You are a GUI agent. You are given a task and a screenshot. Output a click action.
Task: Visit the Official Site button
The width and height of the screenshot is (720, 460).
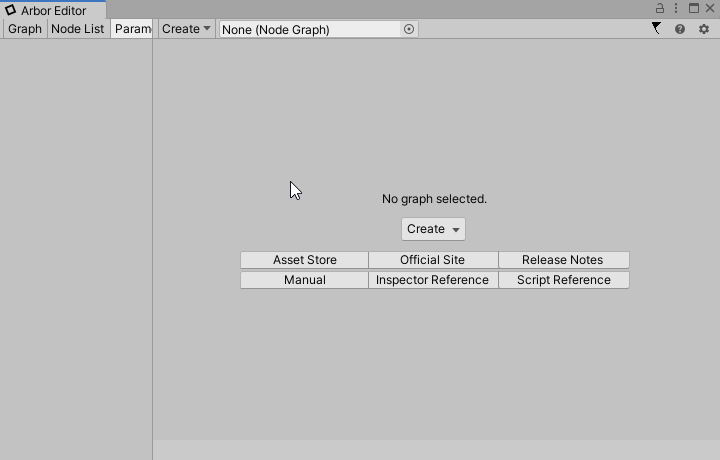point(433,260)
